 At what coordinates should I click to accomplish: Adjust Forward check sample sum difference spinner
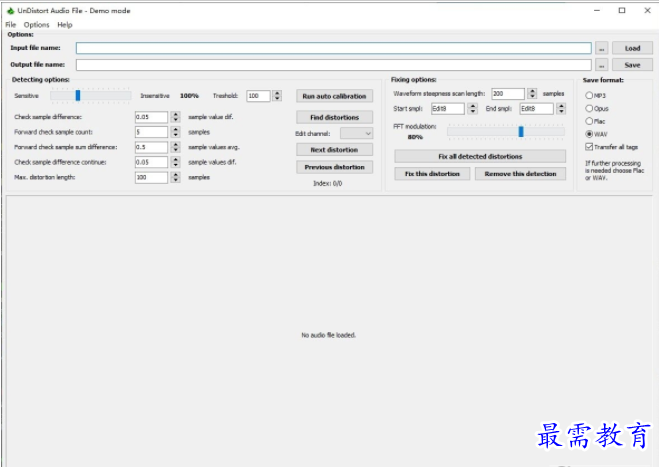(x=176, y=147)
